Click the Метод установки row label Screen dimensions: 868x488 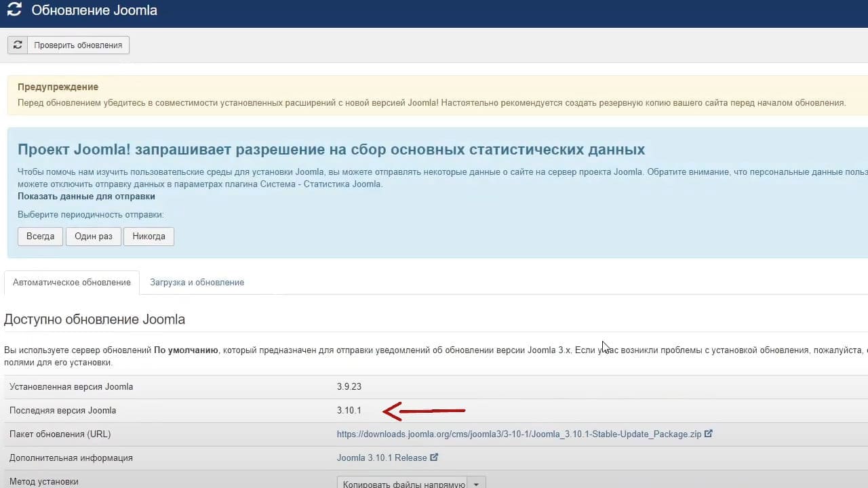tap(44, 482)
